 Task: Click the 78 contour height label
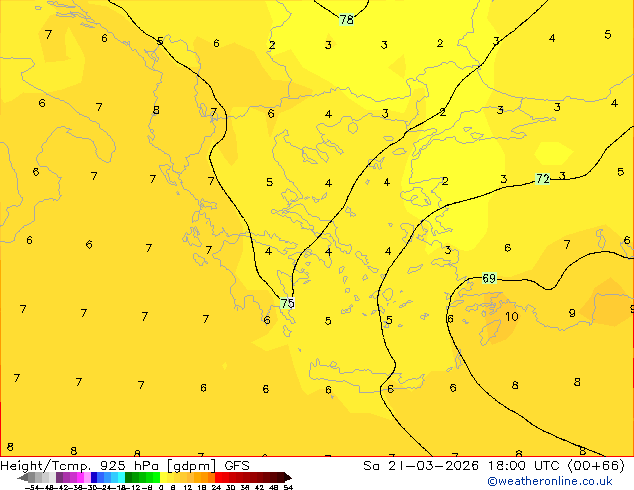(x=347, y=19)
